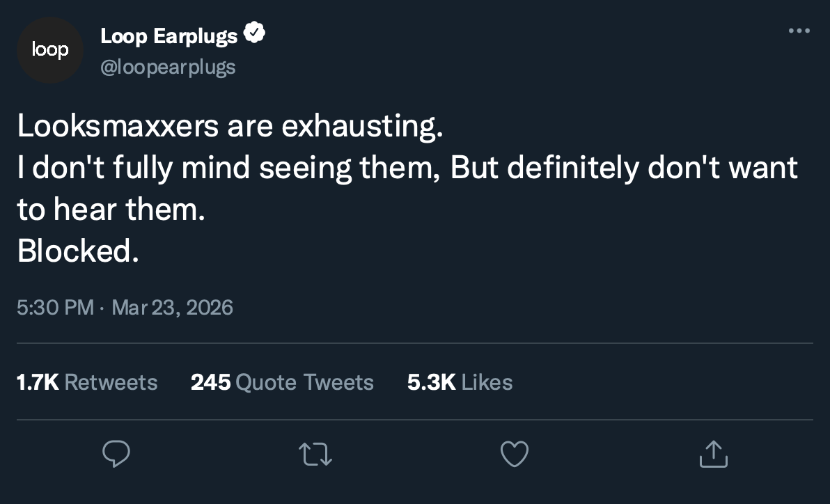This screenshot has height=504, width=830.
Task: View the 245 Quote Tweets list
Action: (282, 382)
